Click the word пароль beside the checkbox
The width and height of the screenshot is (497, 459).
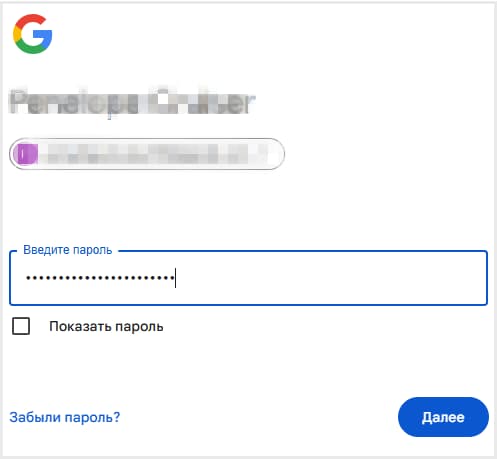point(139,327)
